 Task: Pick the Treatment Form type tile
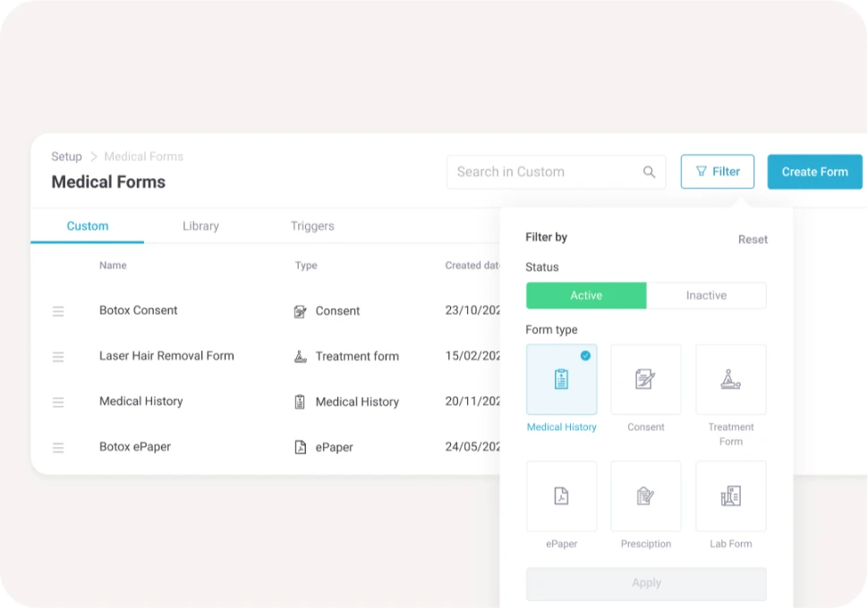coord(730,380)
